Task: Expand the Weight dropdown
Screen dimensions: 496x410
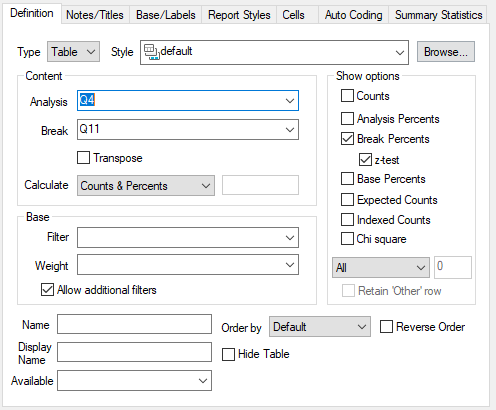Action: [188, 265]
